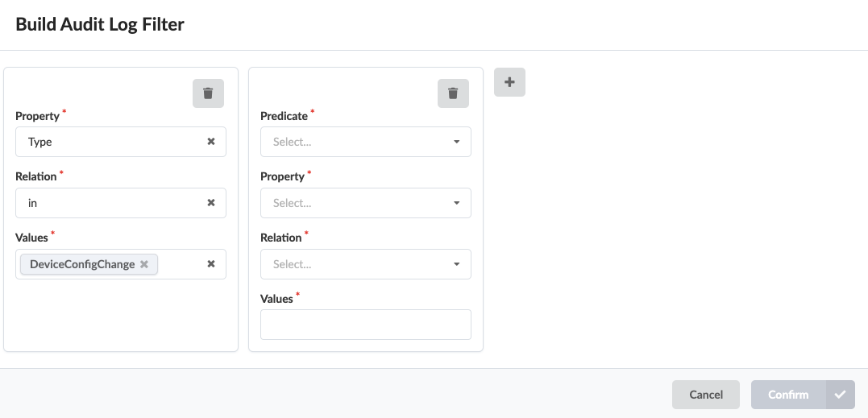The width and height of the screenshot is (868, 418).
Task: Click the 'in' relation field
Action: point(109,203)
